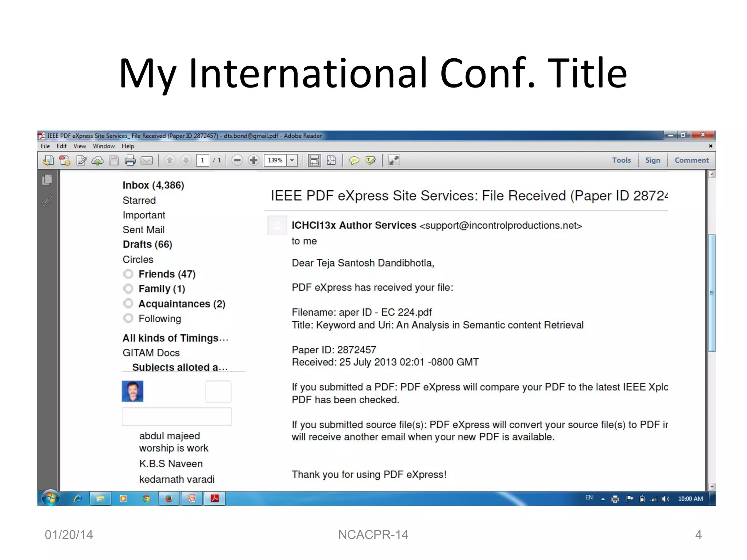
Task: Click the fit-width scrolling mode icon
Action: [314, 160]
